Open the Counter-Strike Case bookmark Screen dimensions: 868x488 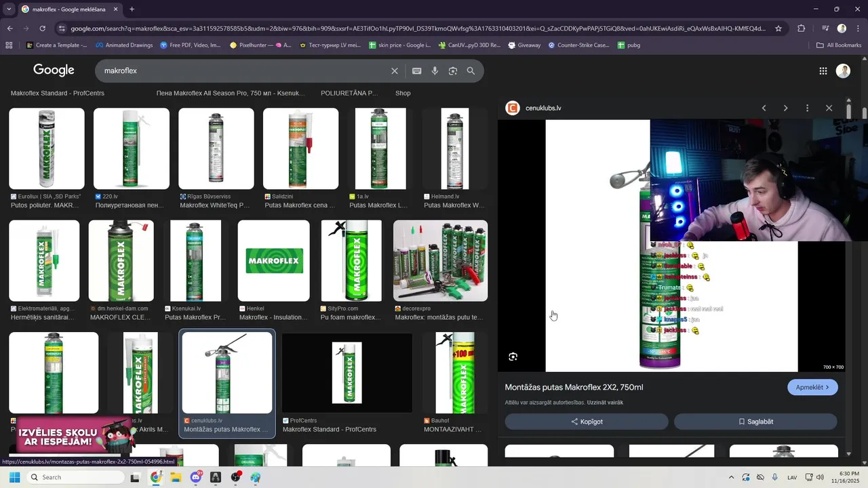pos(578,45)
